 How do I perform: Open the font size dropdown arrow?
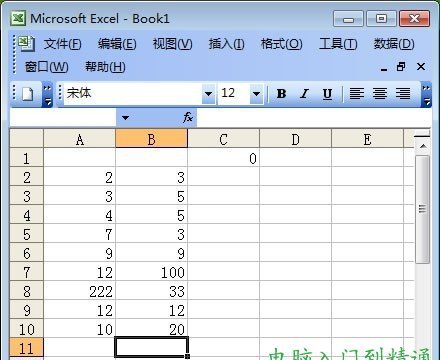click(256, 94)
